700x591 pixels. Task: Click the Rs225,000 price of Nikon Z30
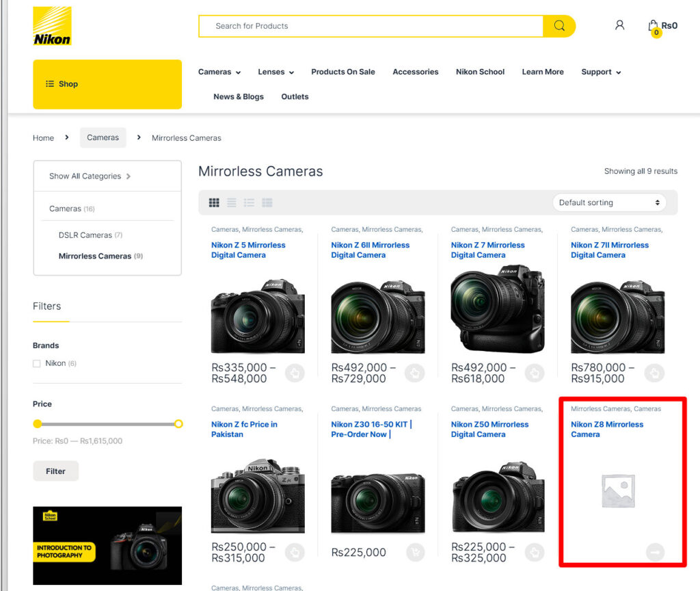(358, 553)
